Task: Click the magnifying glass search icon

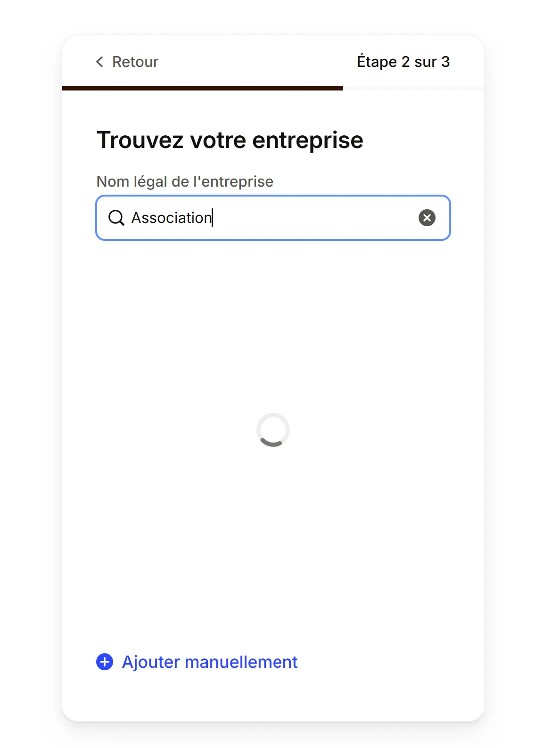Action: pos(116,218)
